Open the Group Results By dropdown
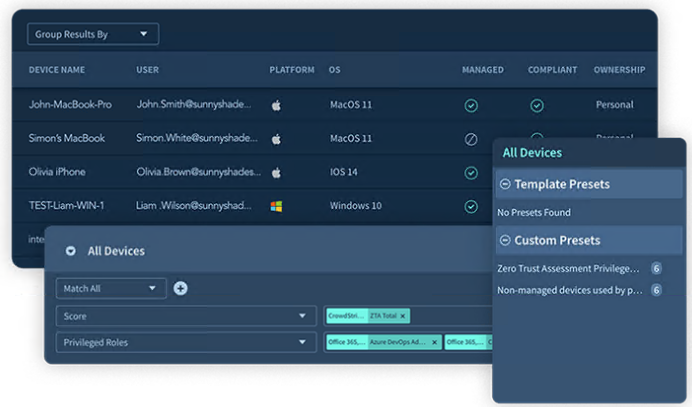Screen dimensions: 692x407 point(92,34)
